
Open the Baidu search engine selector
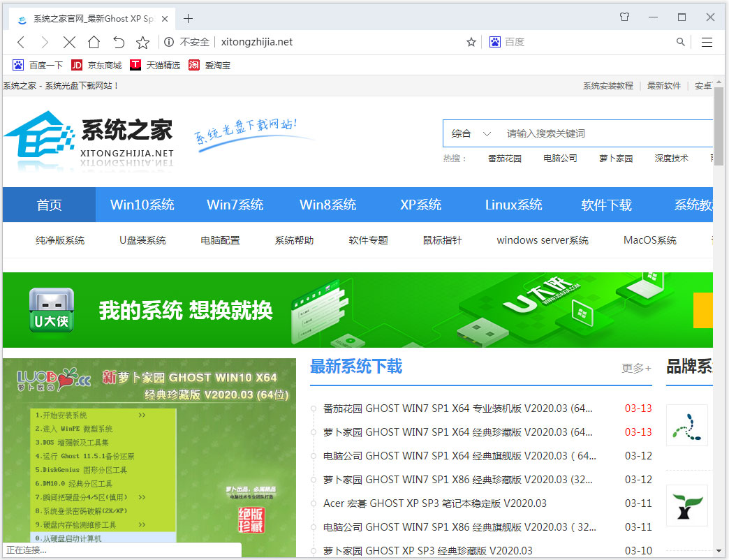click(x=495, y=43)
